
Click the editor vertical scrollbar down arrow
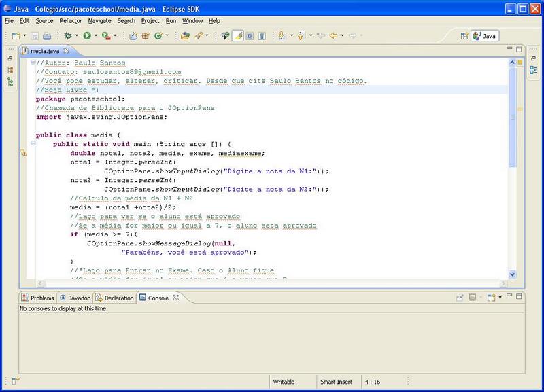click(513, 274)
